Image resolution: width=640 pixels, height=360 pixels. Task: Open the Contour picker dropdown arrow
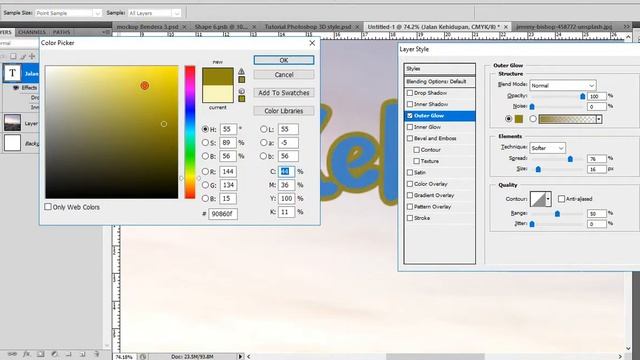[548, 199]
